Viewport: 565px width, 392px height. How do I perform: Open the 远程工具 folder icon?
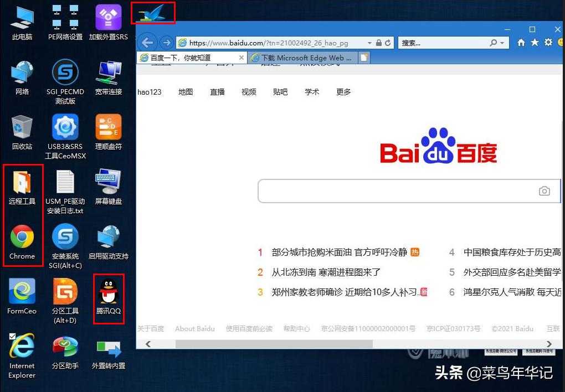22,187
